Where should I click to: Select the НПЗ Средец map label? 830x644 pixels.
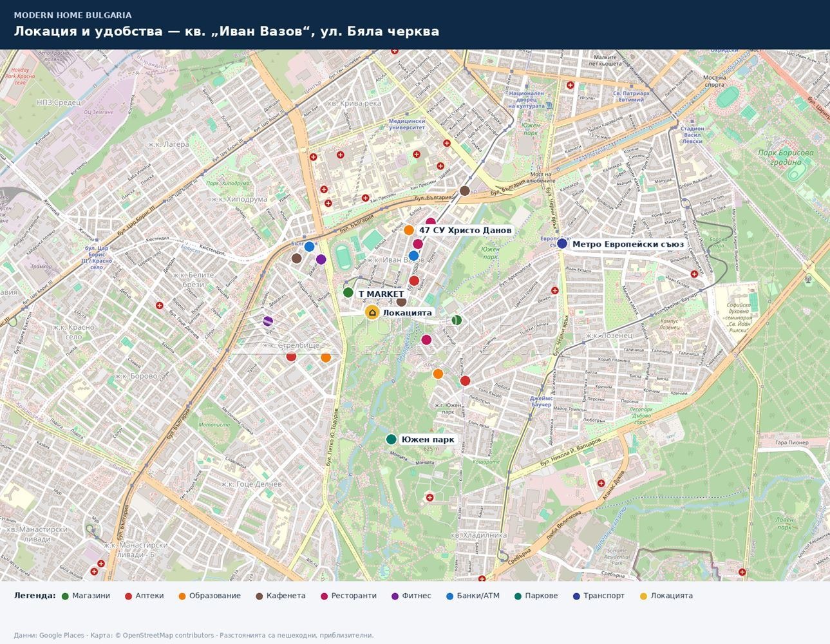pyautogui.click(x=59, y=102)
